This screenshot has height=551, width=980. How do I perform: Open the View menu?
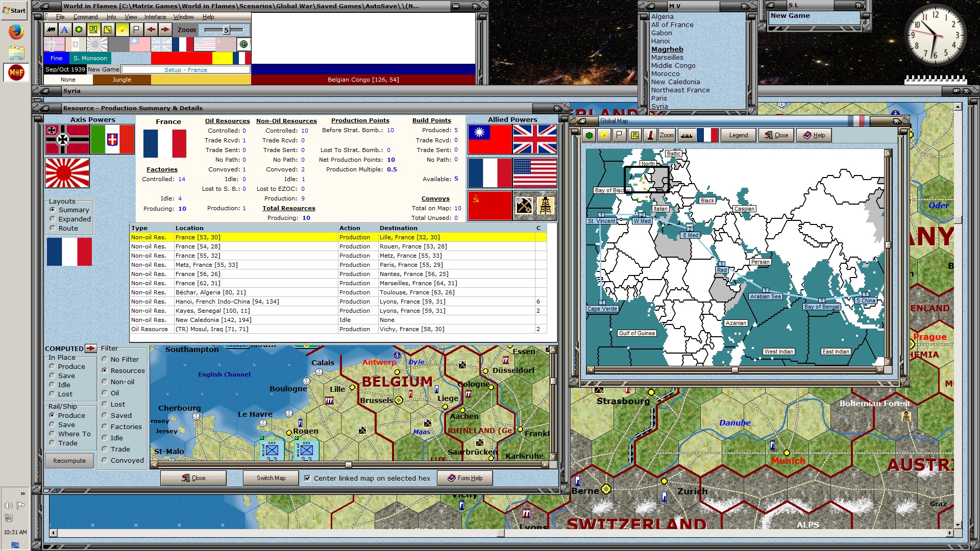tap(131, 17)
